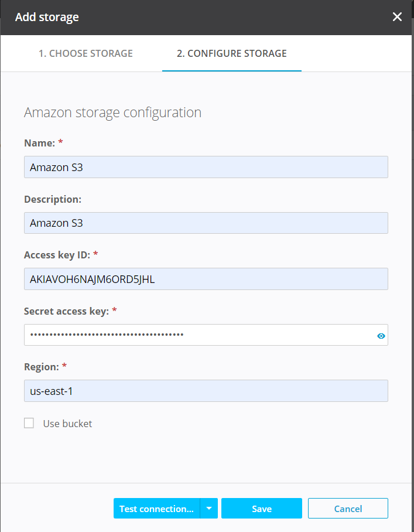Save the Amazon storage configuration
This screenshot has width=414, height=532.
tap(261, 509)
